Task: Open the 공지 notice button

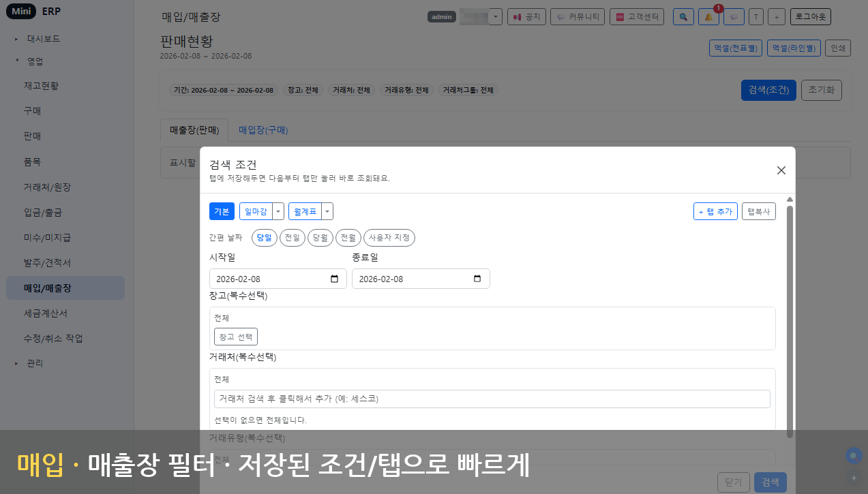Action: pyautogui.click(x=527, y=17)
